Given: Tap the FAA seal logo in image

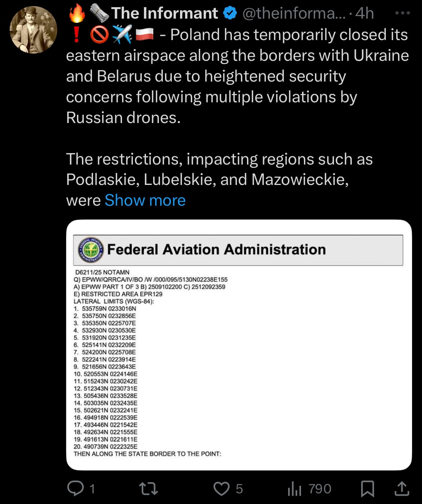Looking at the screenshot, I should [91, 250].
